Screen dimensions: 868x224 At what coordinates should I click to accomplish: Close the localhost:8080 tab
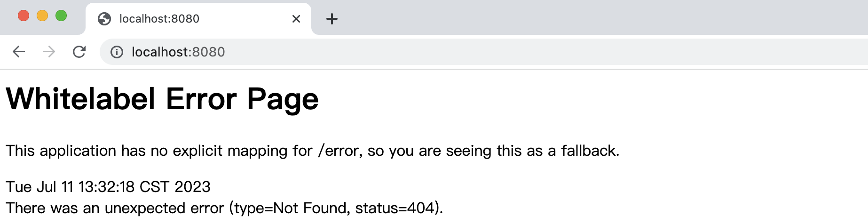click(x=296, y=19)
